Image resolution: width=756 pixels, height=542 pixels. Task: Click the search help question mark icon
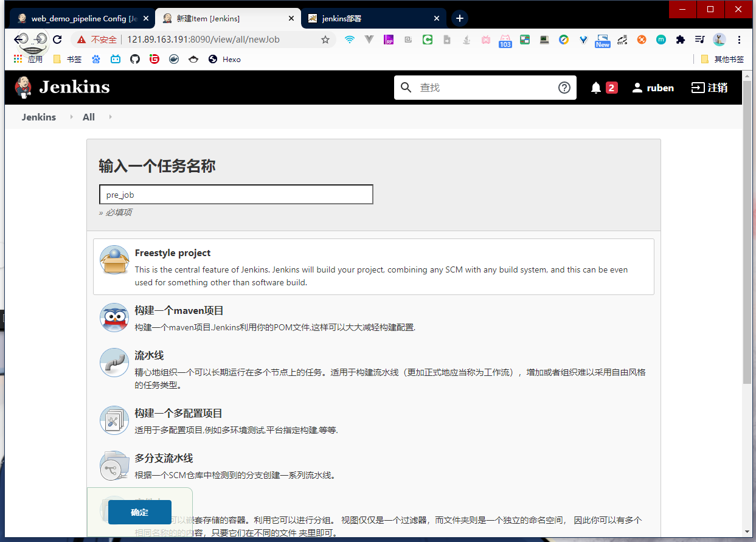[x=564, y=88]
